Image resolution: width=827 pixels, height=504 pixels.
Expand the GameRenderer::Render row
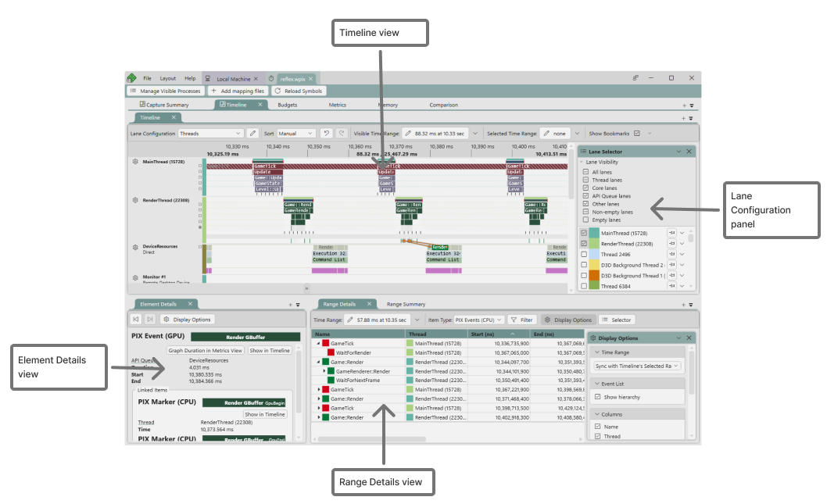coord(324,371)
